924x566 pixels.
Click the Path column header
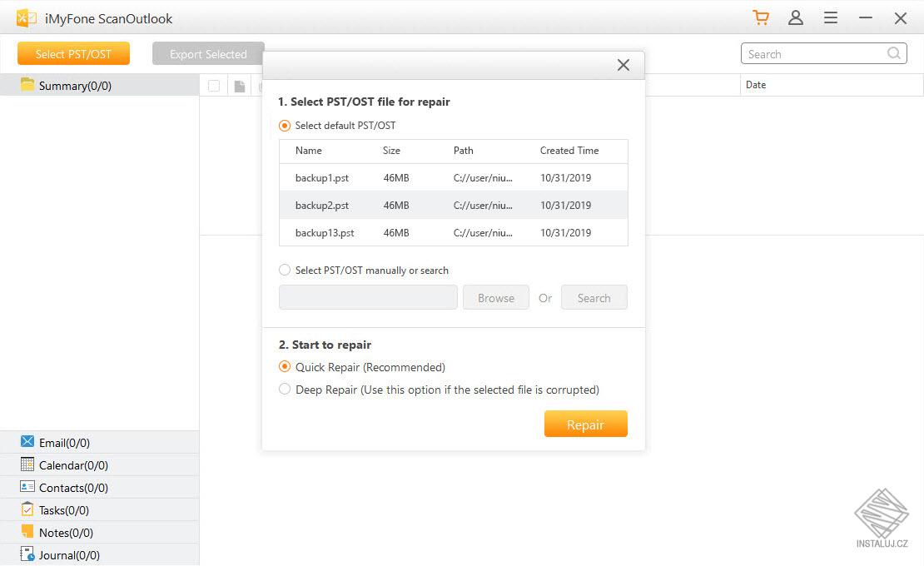(463, 150)
